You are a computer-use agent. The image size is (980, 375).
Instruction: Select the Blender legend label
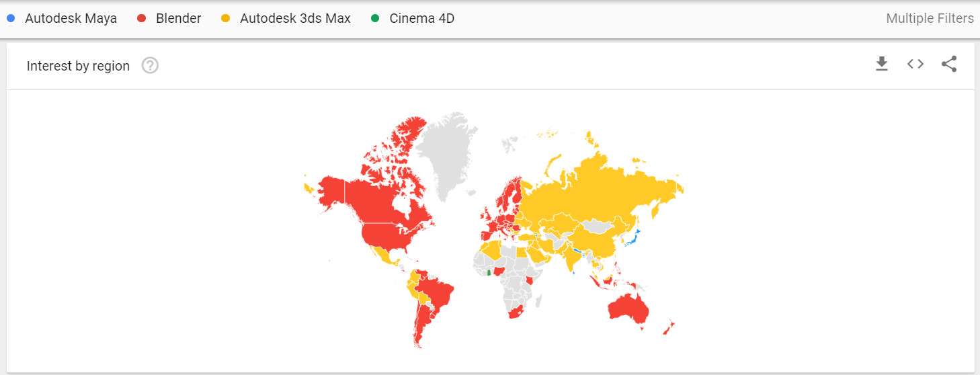178,19
